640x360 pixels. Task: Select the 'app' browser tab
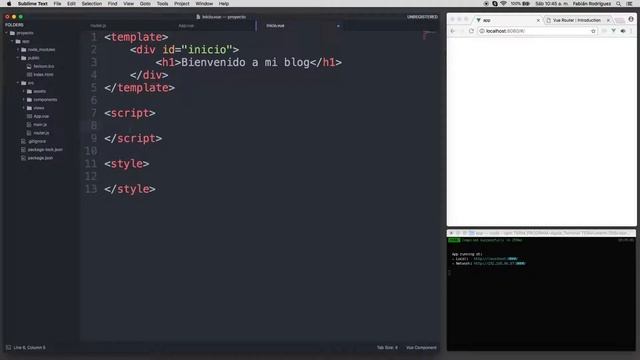point(508,20)
